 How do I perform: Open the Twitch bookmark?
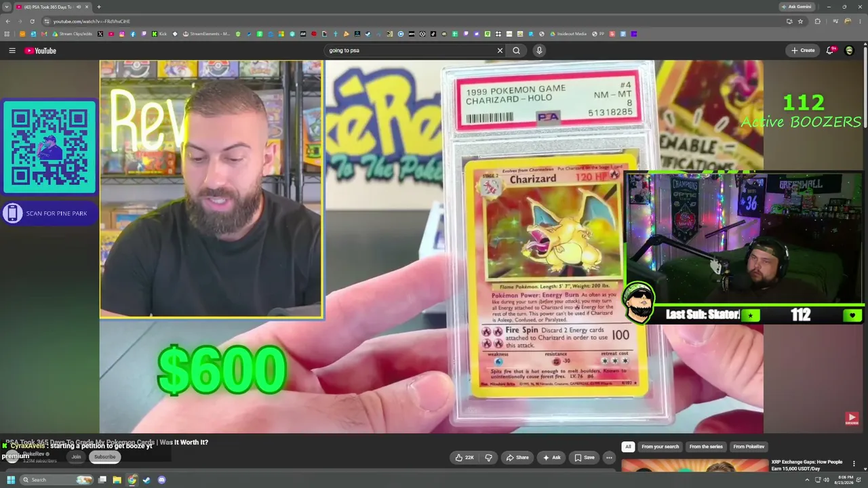click(144, 34)
